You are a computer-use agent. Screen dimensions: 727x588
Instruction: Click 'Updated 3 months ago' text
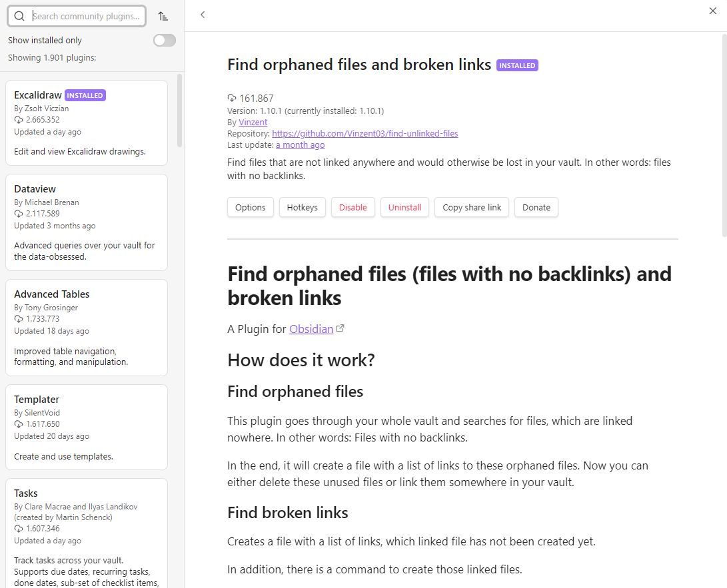click(55, 226)
